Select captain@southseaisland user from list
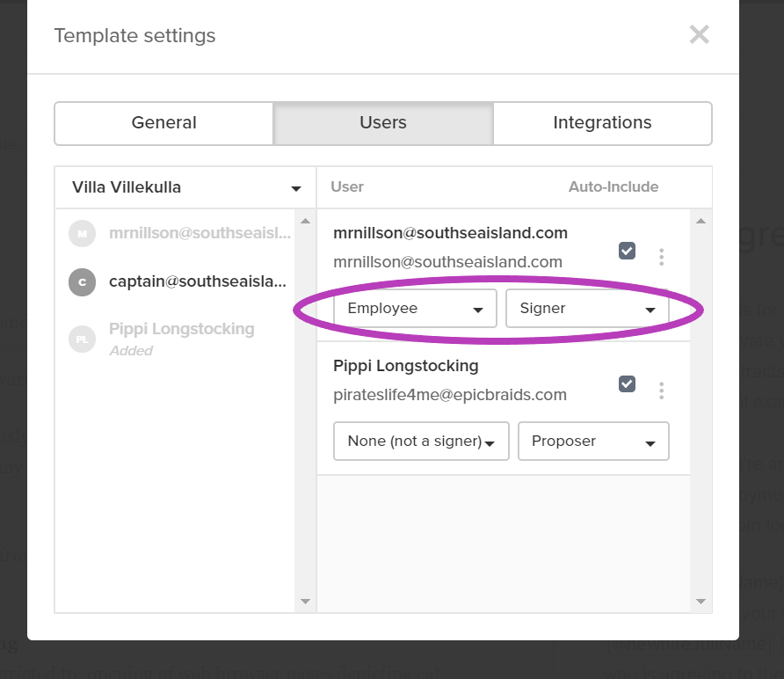 197,281
